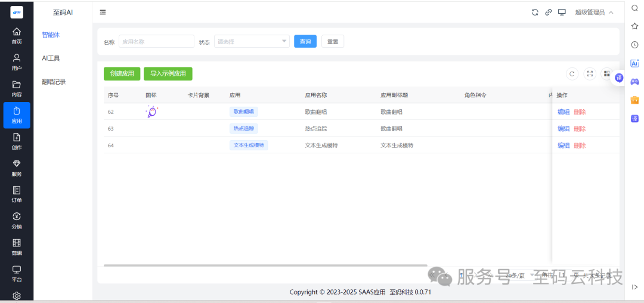
Task: Click the refresh sync icon in the header
Action: (x=535, y=13)
